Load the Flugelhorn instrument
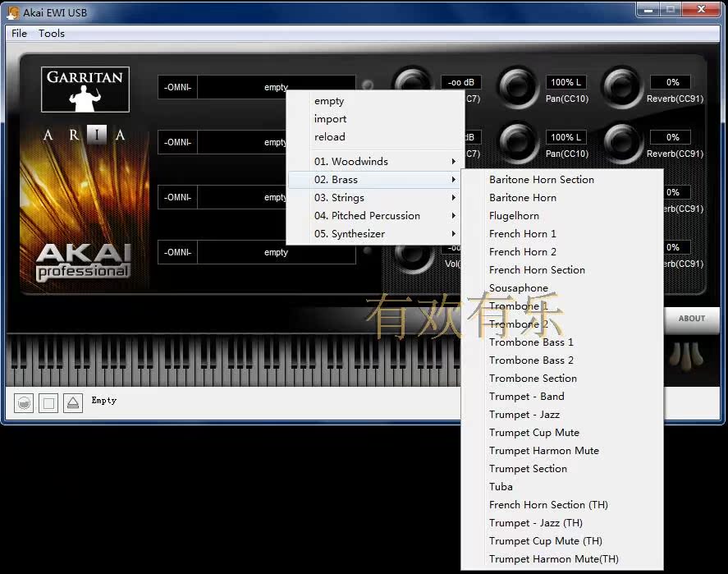 pos(562,216)
